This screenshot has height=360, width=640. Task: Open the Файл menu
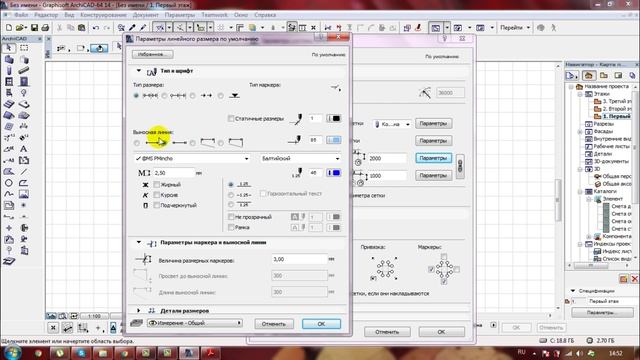[x=21, y=15]
